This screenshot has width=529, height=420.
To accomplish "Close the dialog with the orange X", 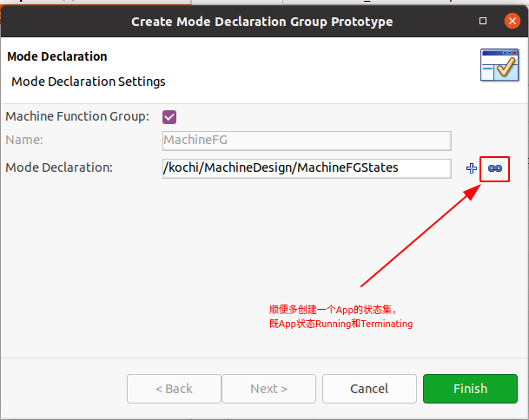I will coord(512,21).
